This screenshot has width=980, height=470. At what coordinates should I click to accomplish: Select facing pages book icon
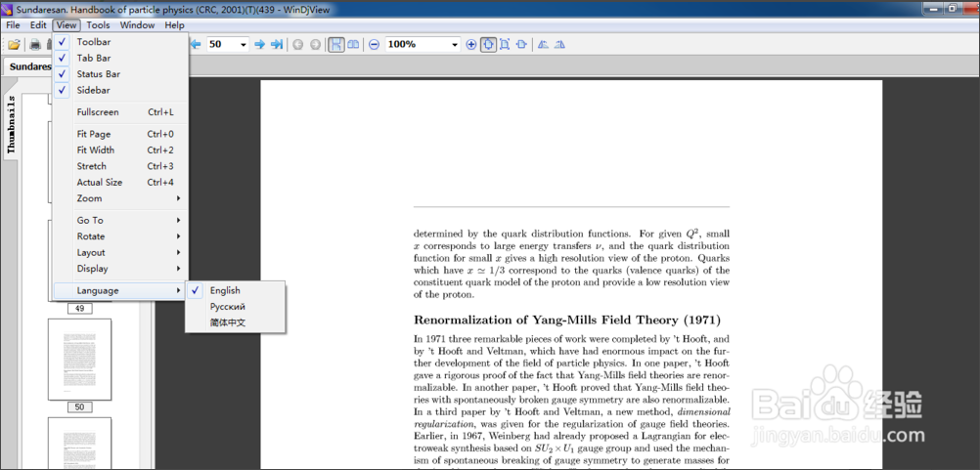(x=354, y=44)
